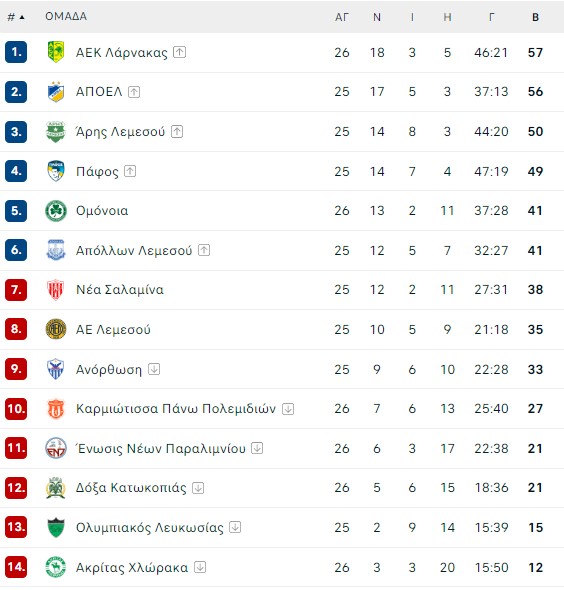Click the Πάφος team badge
The image size is (564, 590).
(x=56, y=171)
